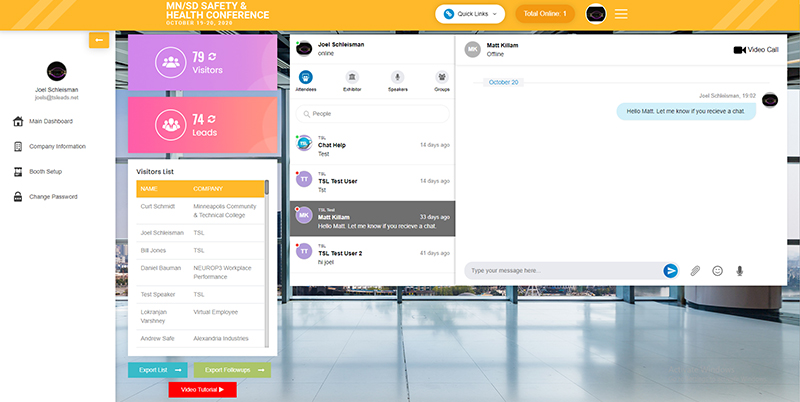Image resolution: width=800 pixels, height=402 pixels.
Task: Open the emoji picker in chat
Action: [x=717, y=270]
